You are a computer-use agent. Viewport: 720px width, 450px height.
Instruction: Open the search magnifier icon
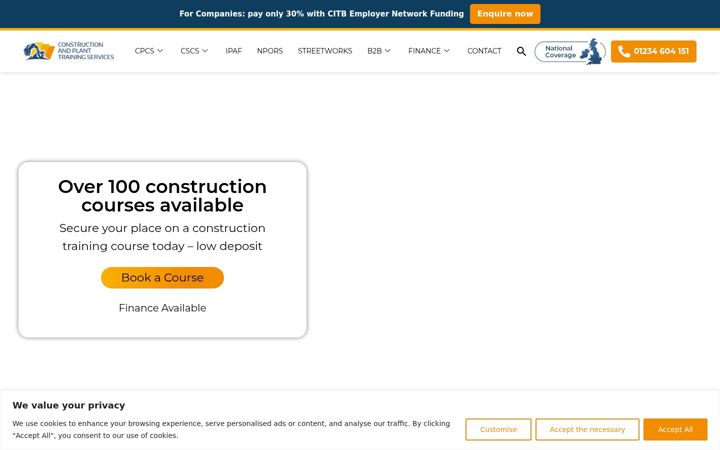click(521, 51)
